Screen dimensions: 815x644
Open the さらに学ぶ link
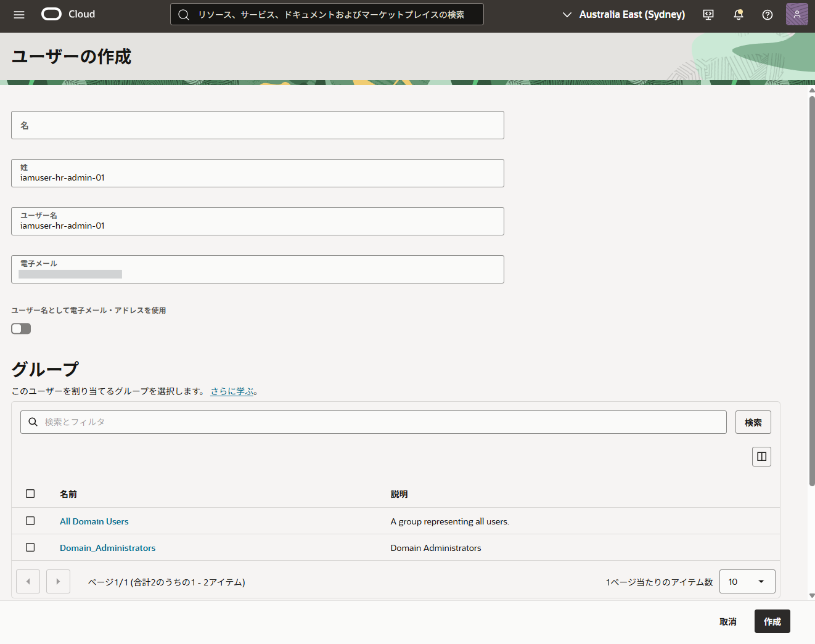(231, 391)
